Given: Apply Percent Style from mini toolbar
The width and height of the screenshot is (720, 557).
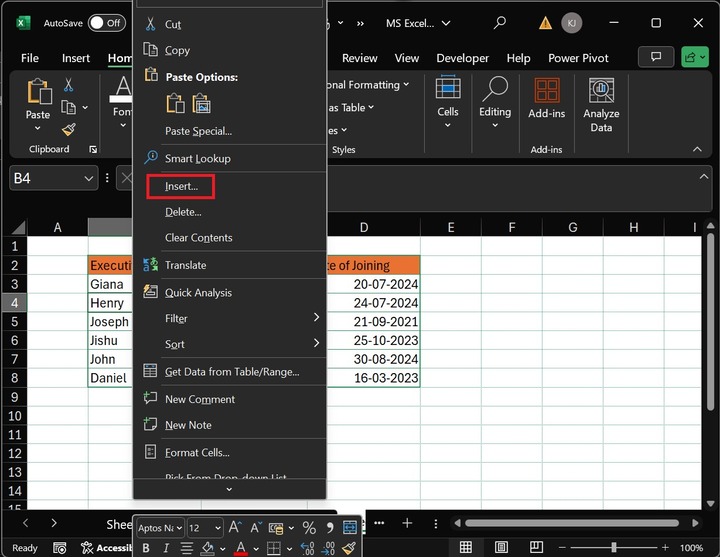Looking at the screenshot, I should point(309,527).
